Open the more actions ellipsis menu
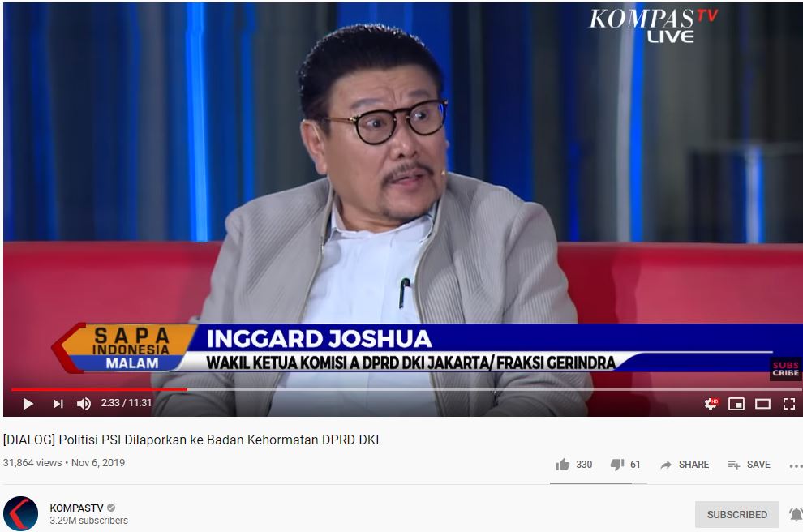This screenshot has height=532, width=803. (x=796, y=466)
